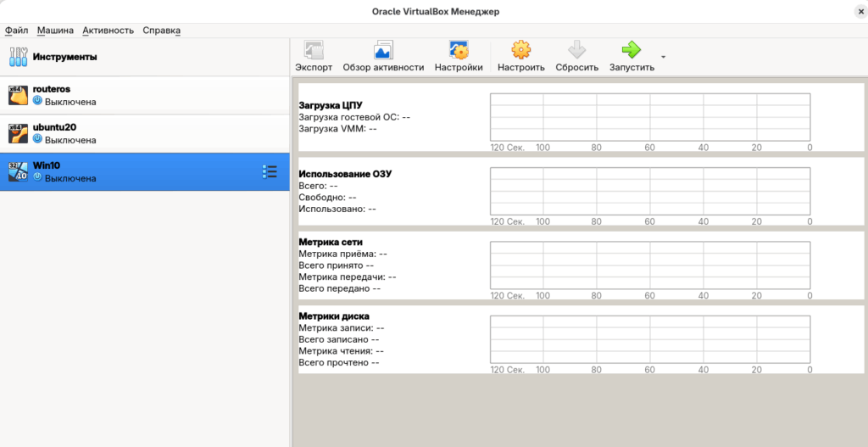Select the ubuntu20 virtual machine
This screenshot has height=447, width=868.
144,134
